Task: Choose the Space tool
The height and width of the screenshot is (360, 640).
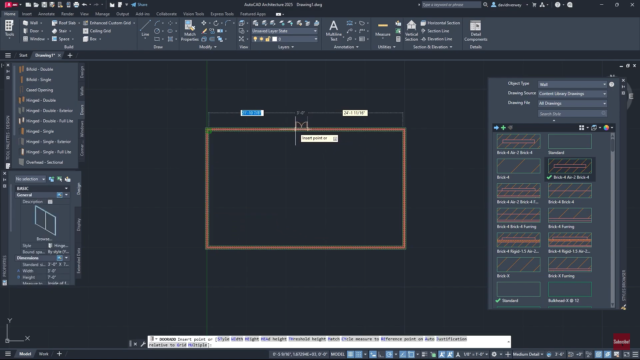Action: [61, 39]
